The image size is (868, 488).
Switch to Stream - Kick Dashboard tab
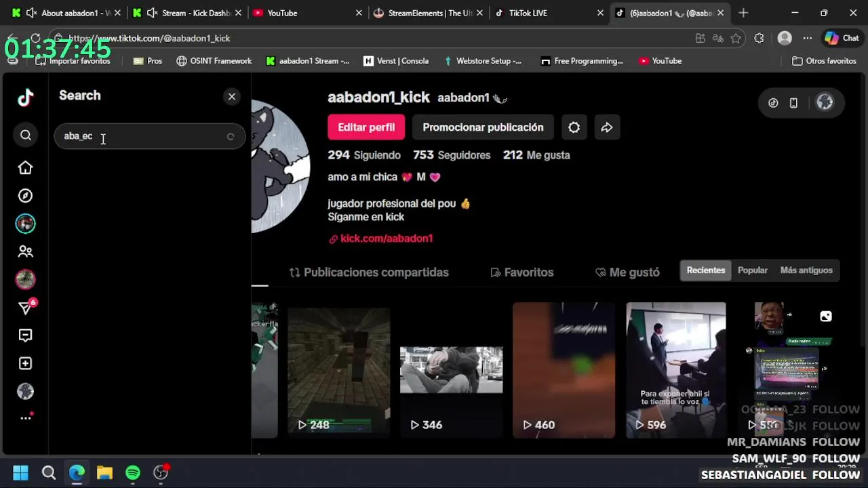187,13
